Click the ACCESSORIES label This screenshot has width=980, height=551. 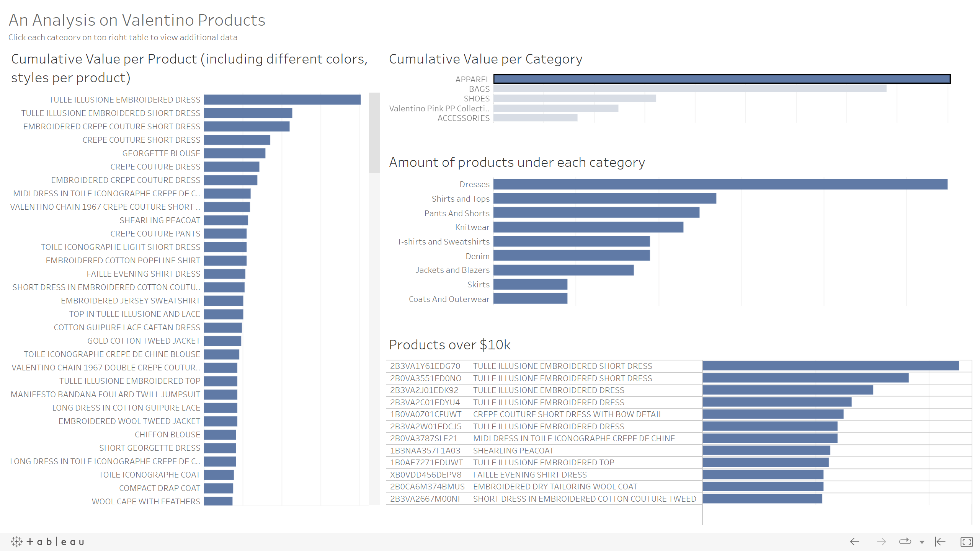tap(464, 118)
